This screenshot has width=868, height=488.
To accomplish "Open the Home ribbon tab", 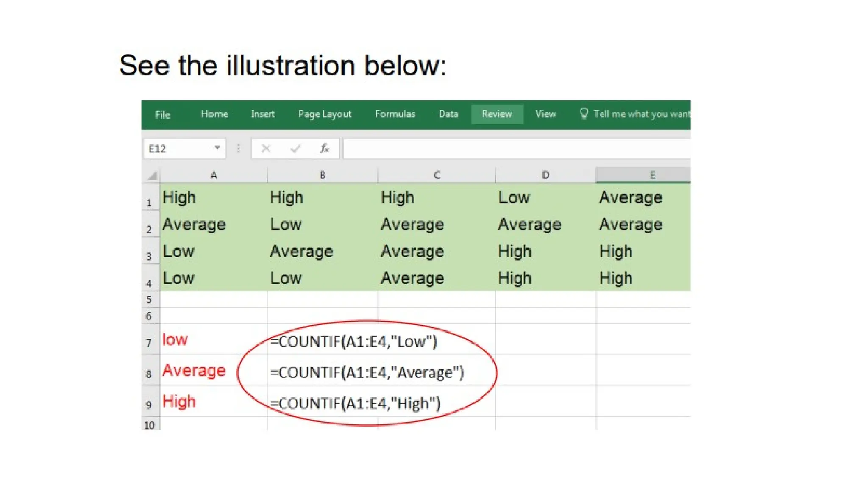I will tap(214, 114).
